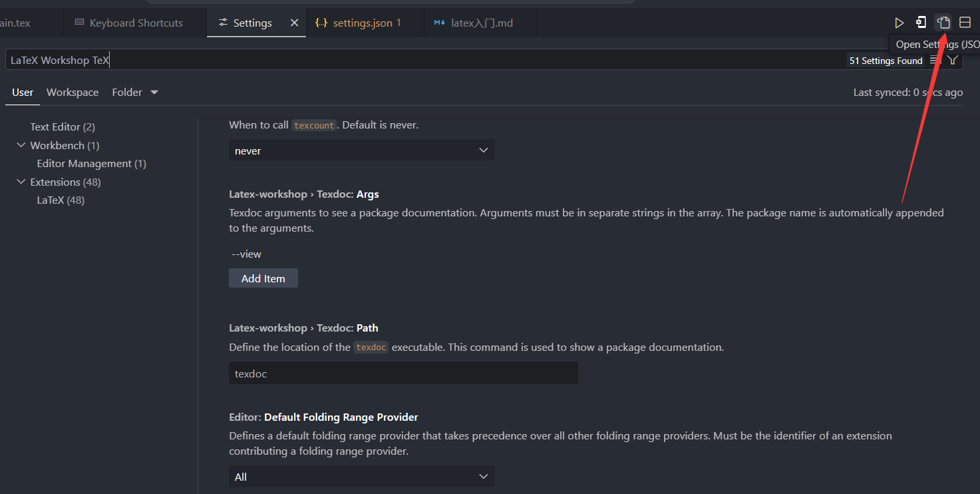The image size is (980, 494).
Task: Click the texdoc code label in description
Action: tap(371, 348)
